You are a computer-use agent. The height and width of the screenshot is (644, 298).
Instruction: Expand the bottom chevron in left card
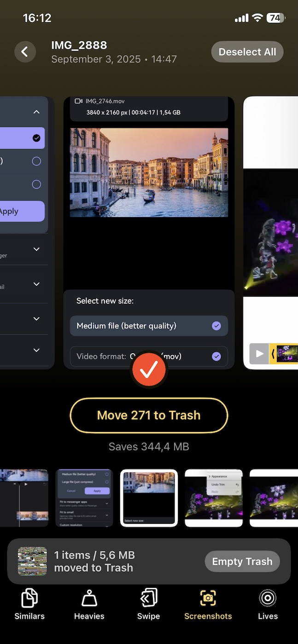(37, 350)
